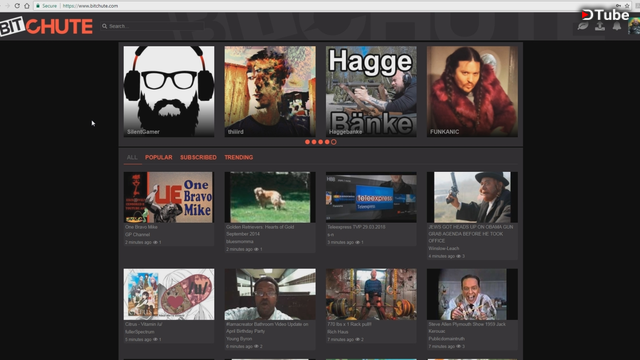Open the upload video icon
This screenshot has height=360, width=640.
[600, 27]
